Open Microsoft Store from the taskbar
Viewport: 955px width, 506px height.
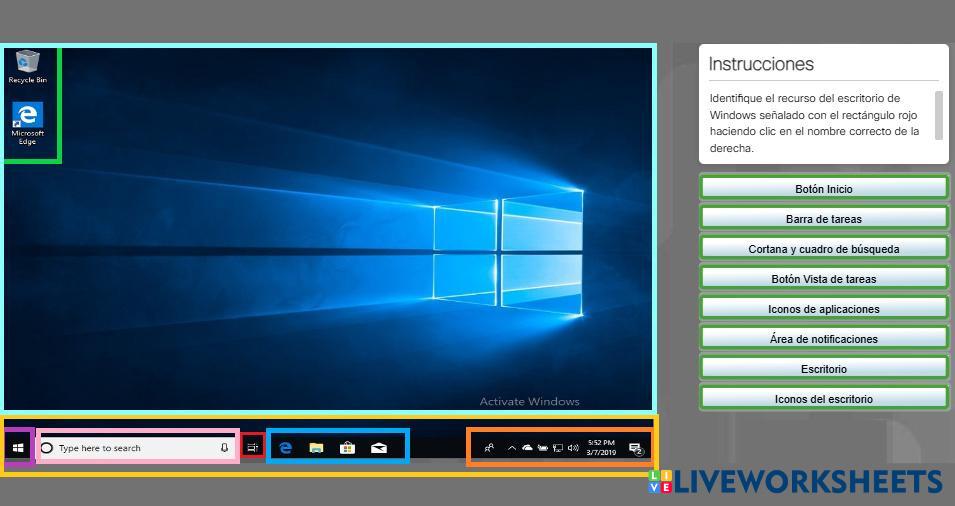347,448
